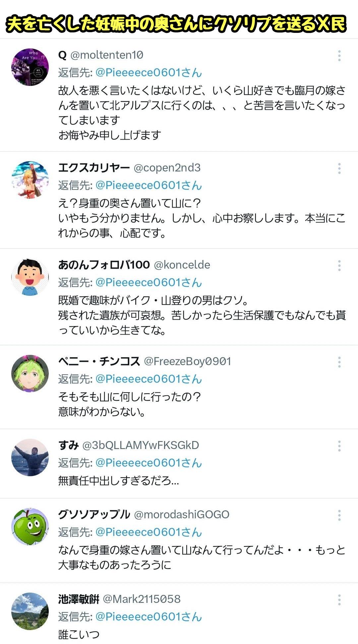Viewport: 358px width, 644px height.
Task: Open エクスカリヤー display name profile
Action: [x=94, y=168]
